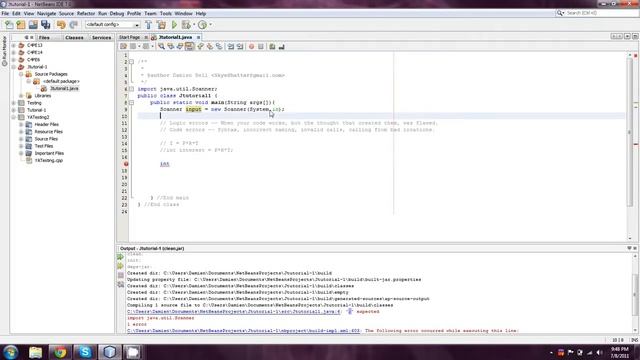
Task: Click the New Project toolbar icon
Action: point(21,25)
